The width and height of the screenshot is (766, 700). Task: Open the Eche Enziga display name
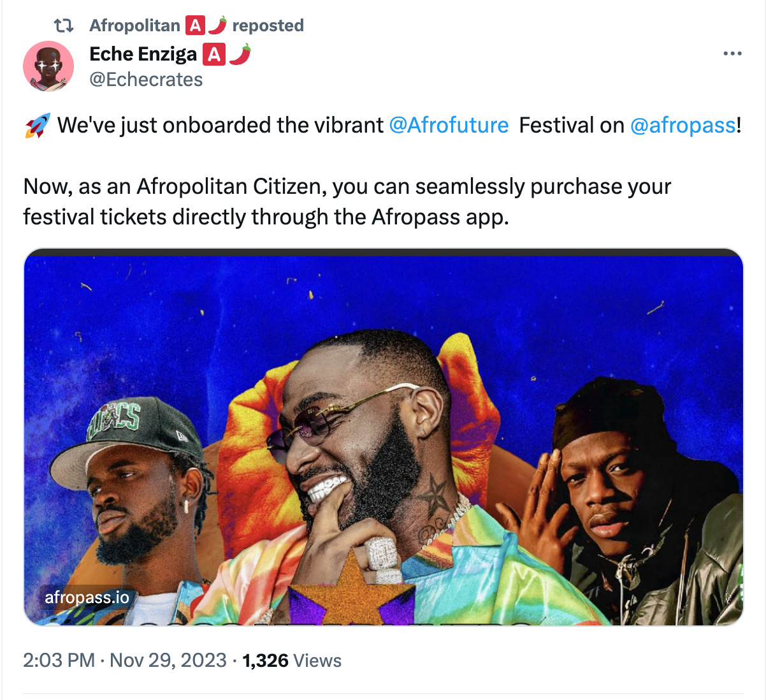coord(143,54)
